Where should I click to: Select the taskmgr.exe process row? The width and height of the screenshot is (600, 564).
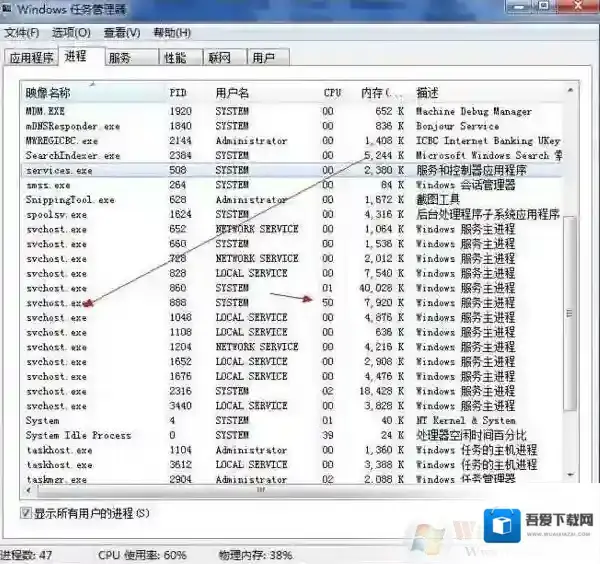click(x=292, y=479)
